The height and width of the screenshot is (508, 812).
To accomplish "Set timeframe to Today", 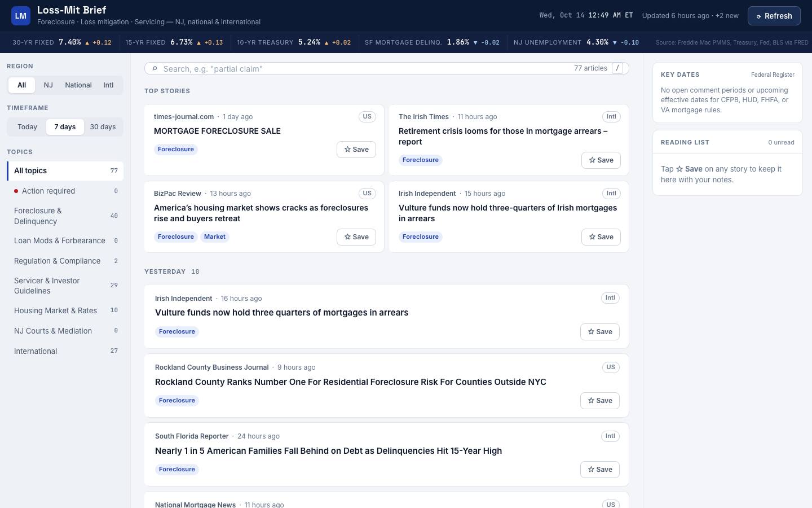I will (x=27, y=127).
